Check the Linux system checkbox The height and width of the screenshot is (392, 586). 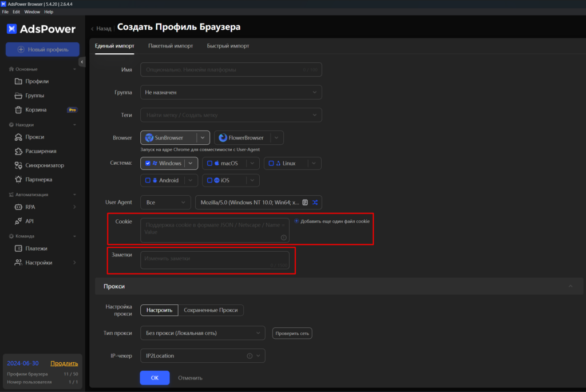click(x=271, y=163)
